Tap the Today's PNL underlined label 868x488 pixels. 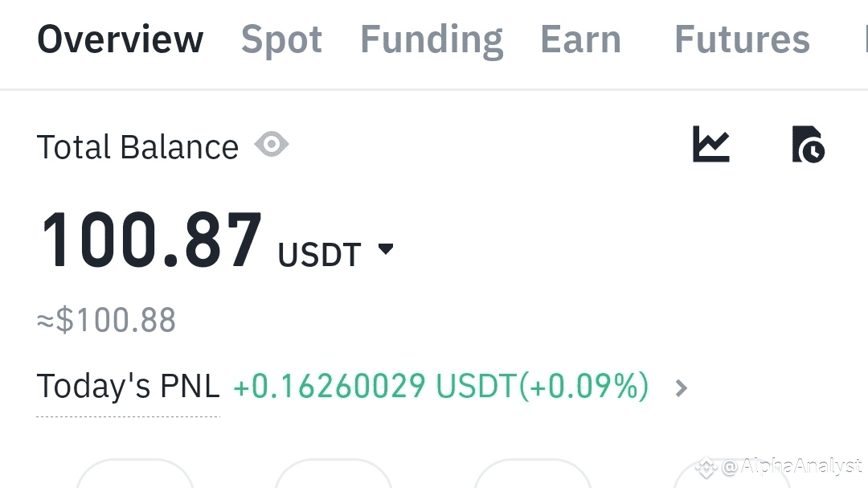pyautogui.click(x=129, y=386)
